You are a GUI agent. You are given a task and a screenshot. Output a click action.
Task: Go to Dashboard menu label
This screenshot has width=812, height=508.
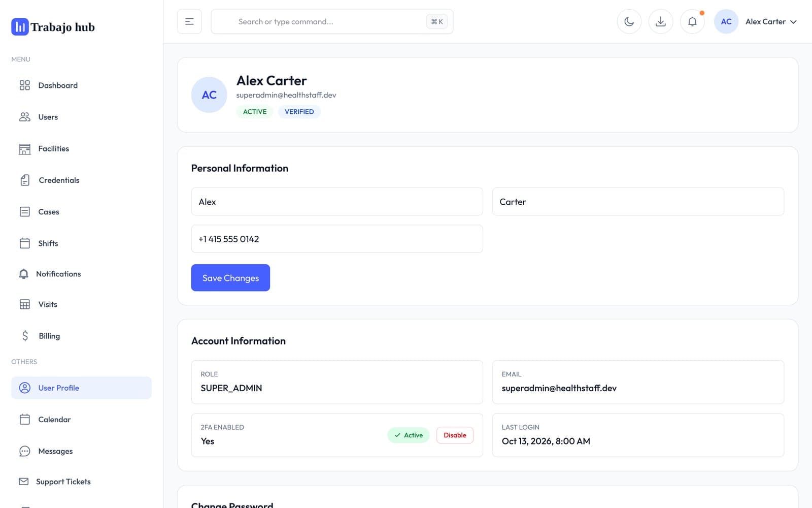coord(58,85)
